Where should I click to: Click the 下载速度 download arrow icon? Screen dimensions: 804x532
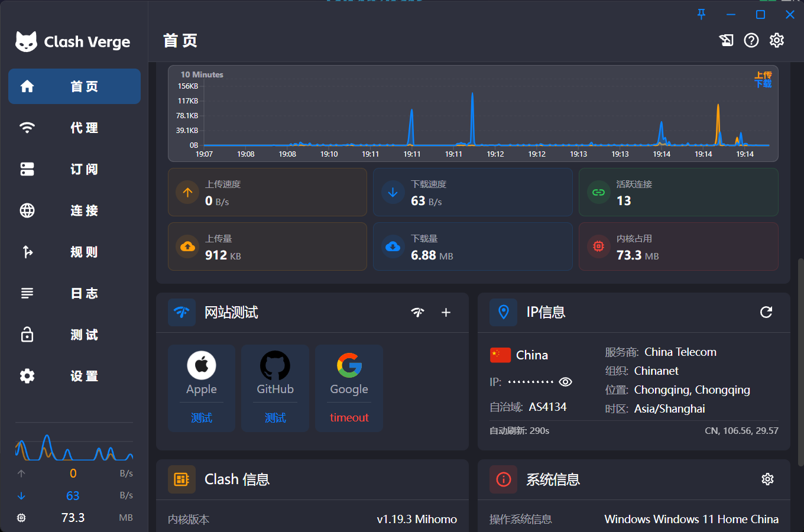pos(393,192)
